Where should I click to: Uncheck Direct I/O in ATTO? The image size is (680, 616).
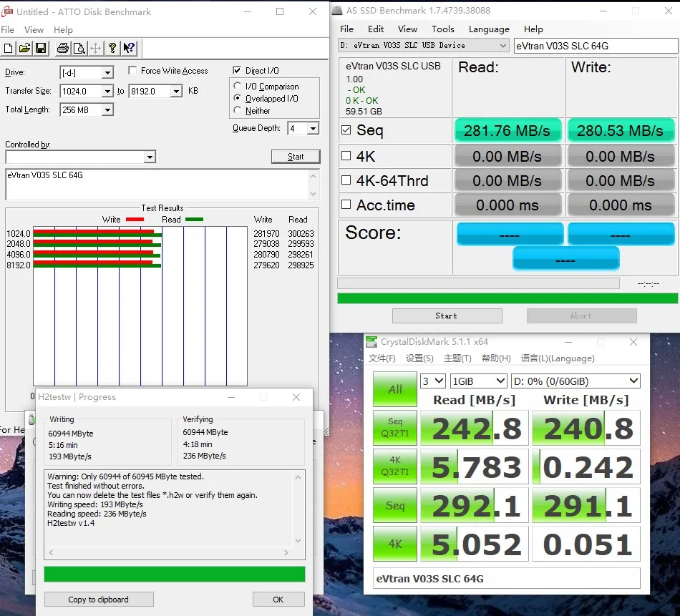pos(237,70)
